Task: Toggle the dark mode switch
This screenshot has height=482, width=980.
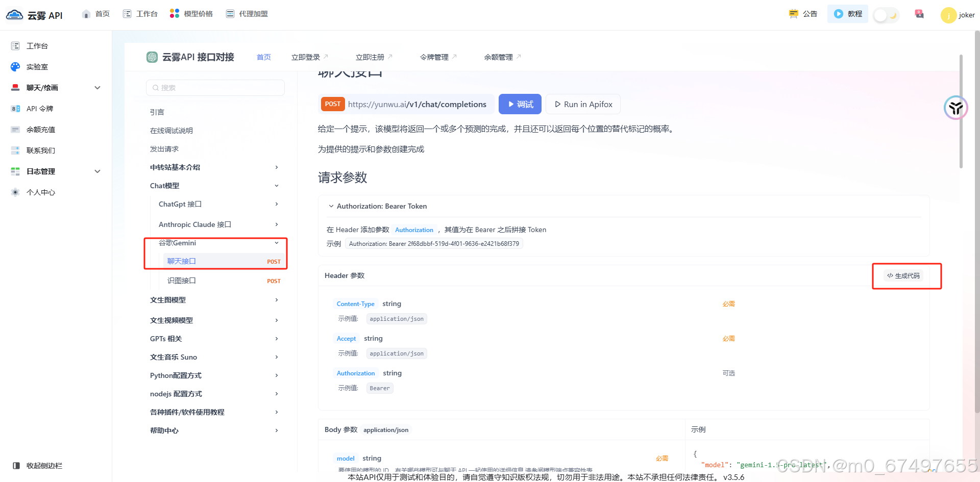Action: [886, 15]
